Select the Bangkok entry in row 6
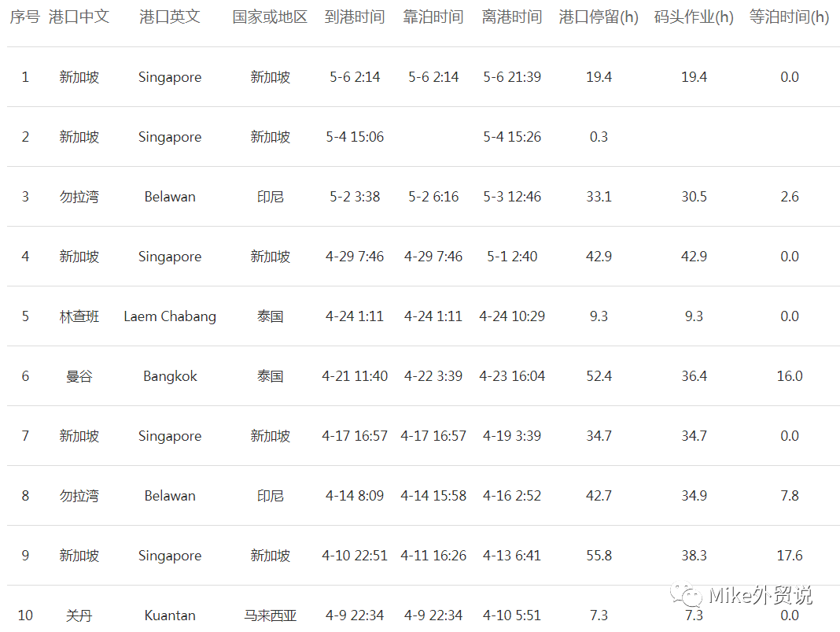 click(x=170, y=376)
